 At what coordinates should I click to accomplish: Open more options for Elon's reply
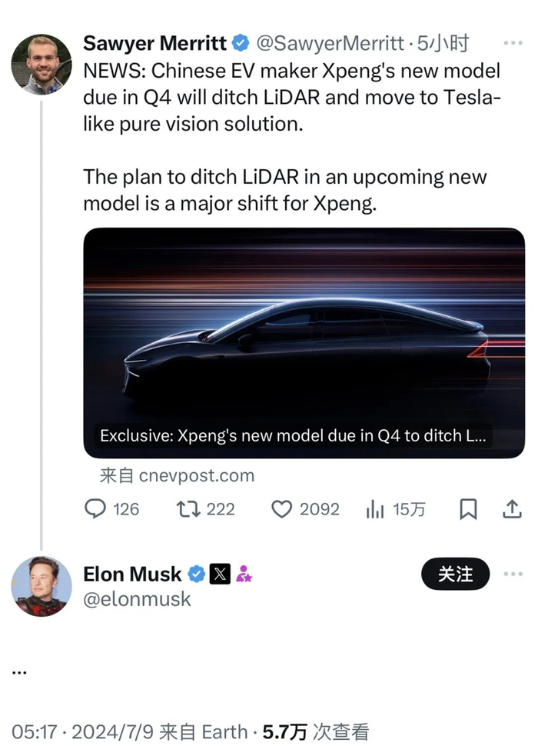(x=513, y=574)
